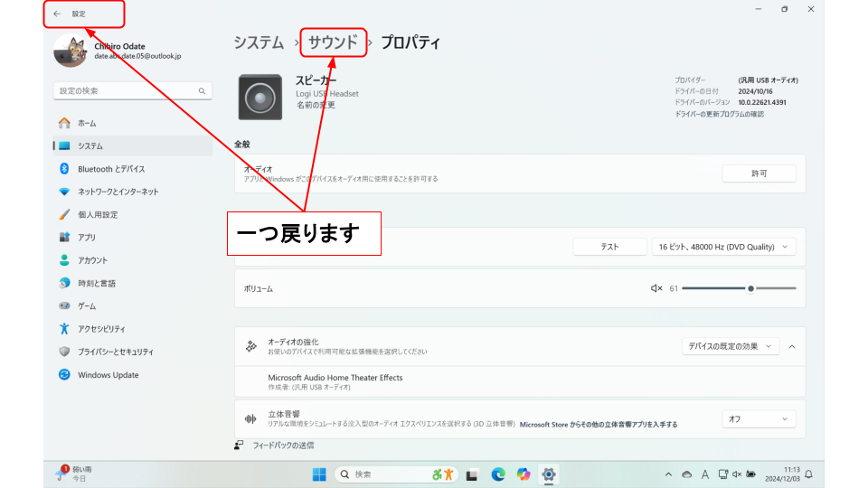Open ネットワークとインターネット settings

(118, 192)
